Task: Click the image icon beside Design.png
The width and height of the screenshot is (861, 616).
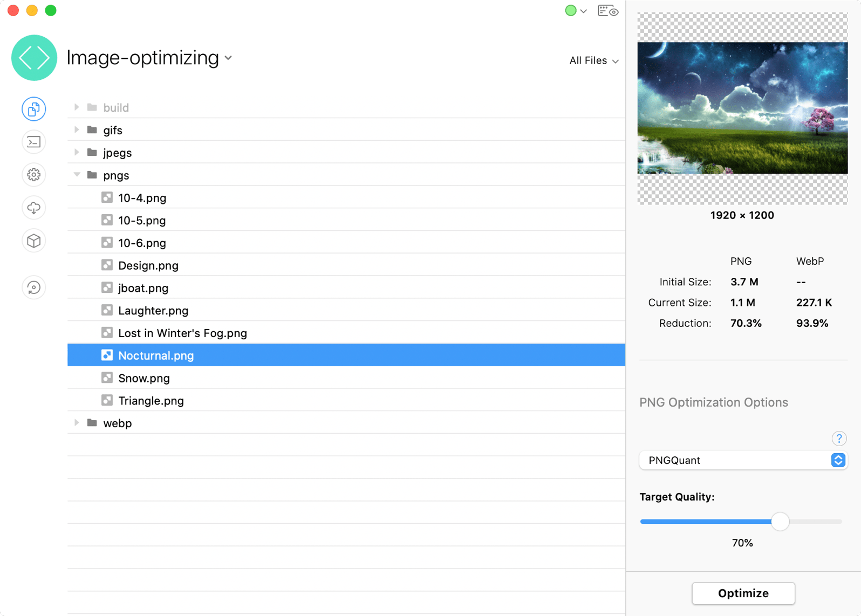Action: (x=107, y=265)
